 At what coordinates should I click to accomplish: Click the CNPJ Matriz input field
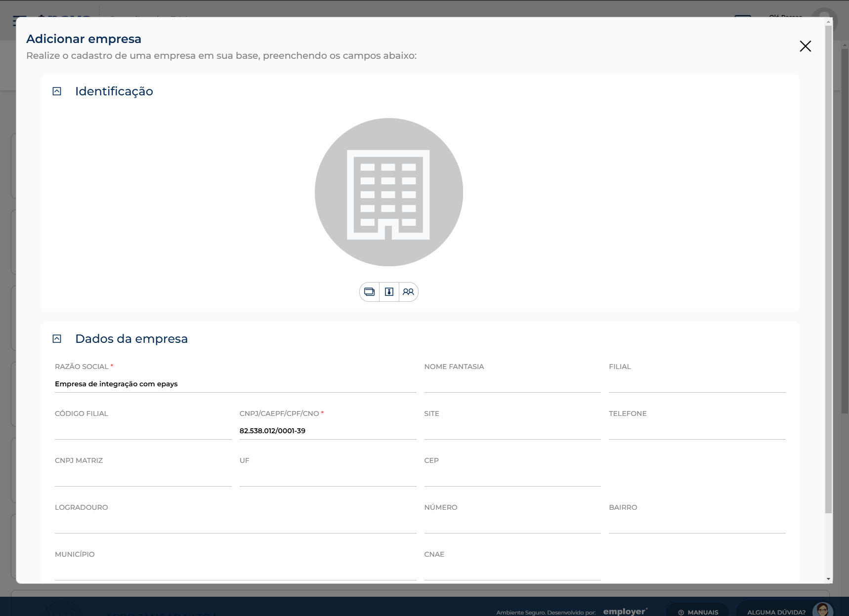point(143,478)
